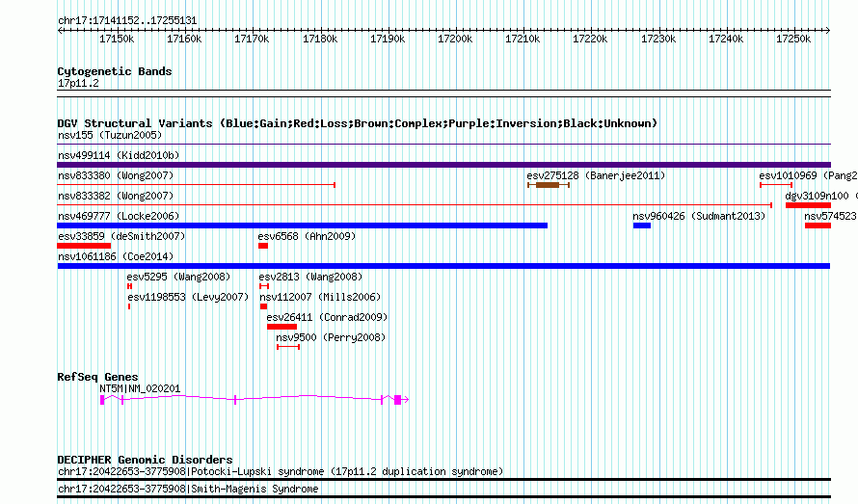
Task: Select the small red esv6568 loss block
Action: [x=263, y=246]
